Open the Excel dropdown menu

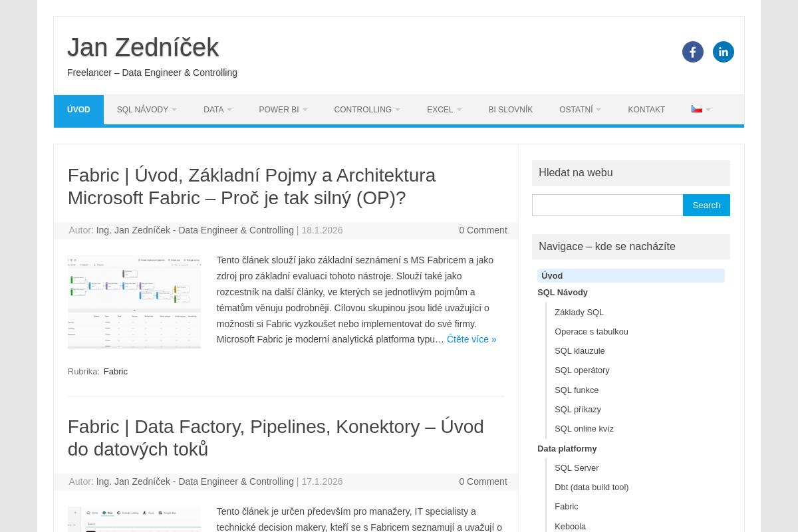tap(444, 110)
